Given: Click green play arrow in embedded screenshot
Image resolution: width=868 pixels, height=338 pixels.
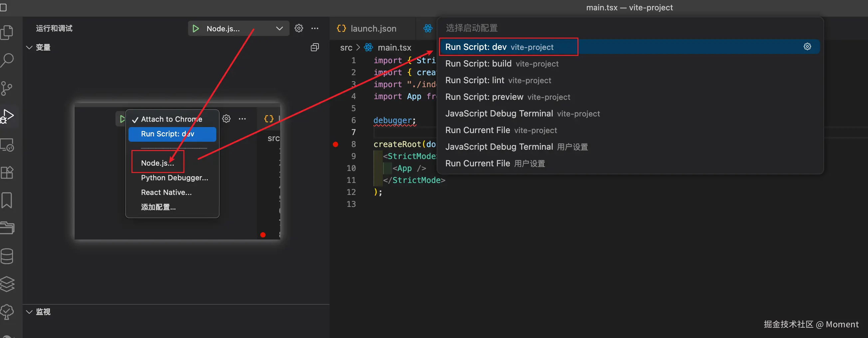Looking at the screenshot, I should click(122, 119).
